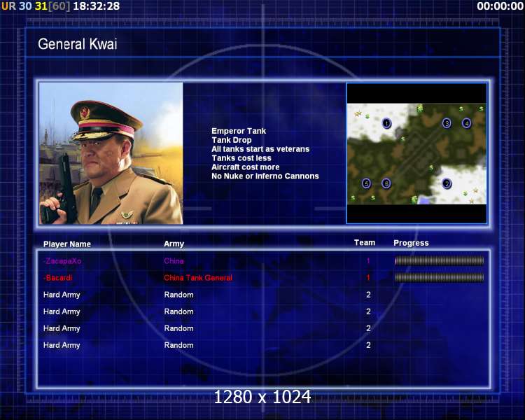This screenshot has height=420, width=525.
Task: Click the 'Aircraft cost more' line
Action: (x=246, y=167)
